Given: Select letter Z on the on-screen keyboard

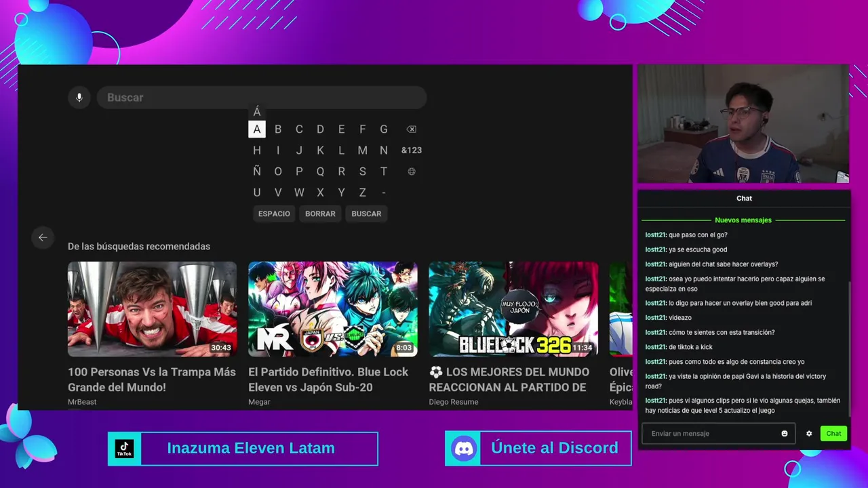Looking at the screenshot, I should 362,192.
